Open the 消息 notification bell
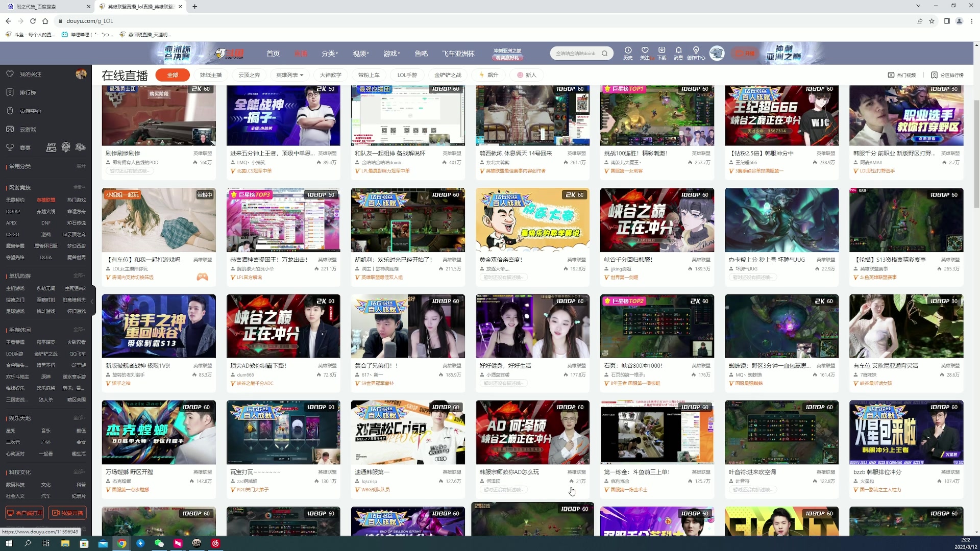This screenshot has width=980, height=551. pos(678,51)
